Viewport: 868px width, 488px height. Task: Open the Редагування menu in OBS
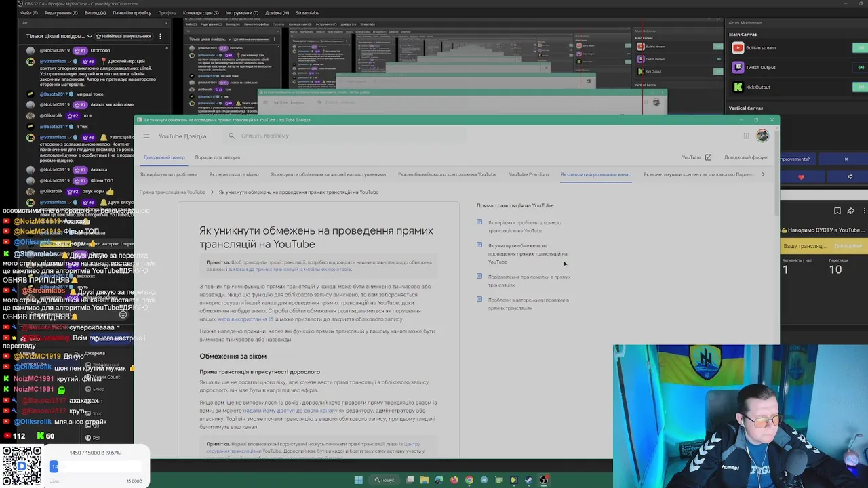coord(61,12)
